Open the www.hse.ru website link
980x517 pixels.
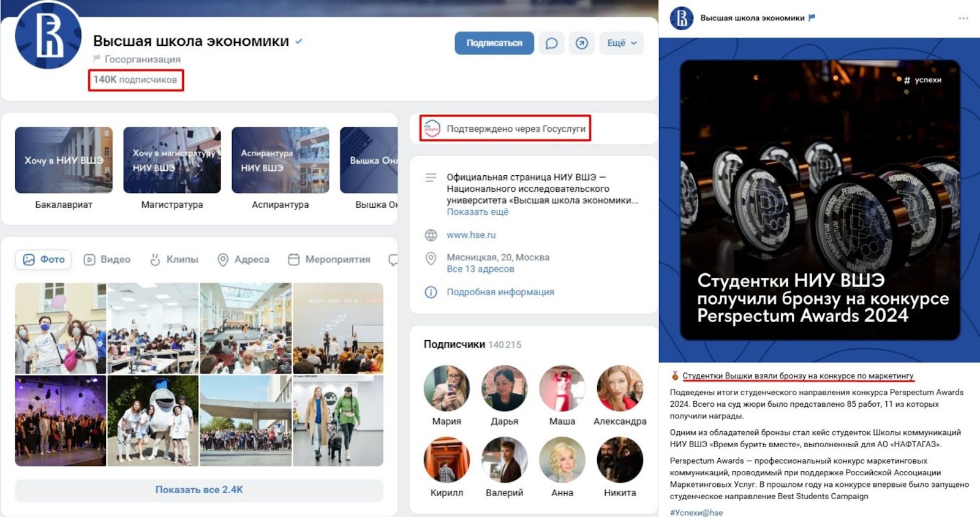point(471,235)
